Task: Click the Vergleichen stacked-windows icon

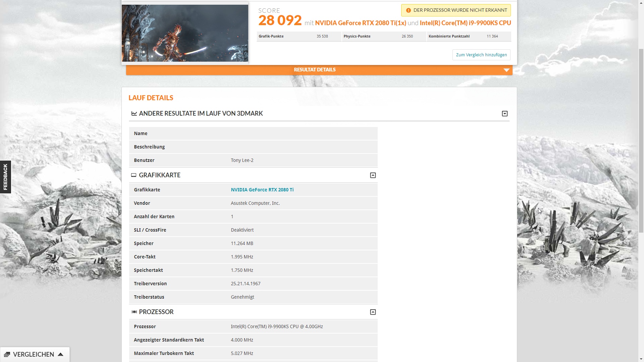Action: [x=7, y=355]
